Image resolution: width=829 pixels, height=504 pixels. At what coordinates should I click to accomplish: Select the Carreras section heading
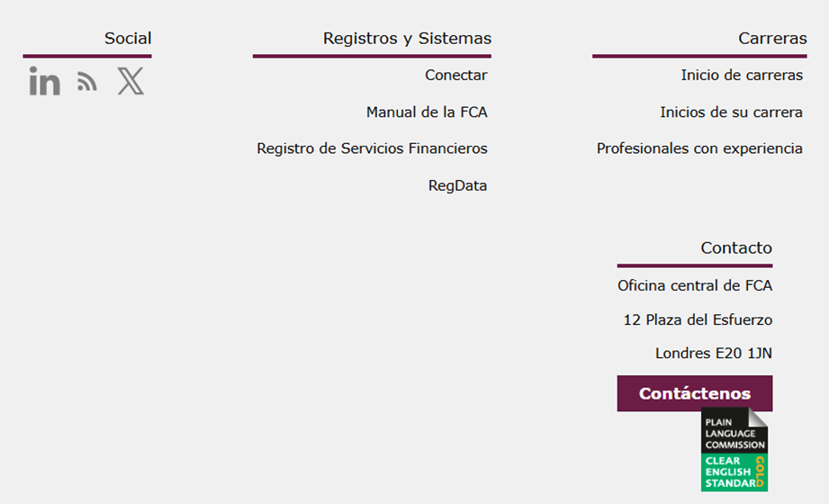point(772,39)
